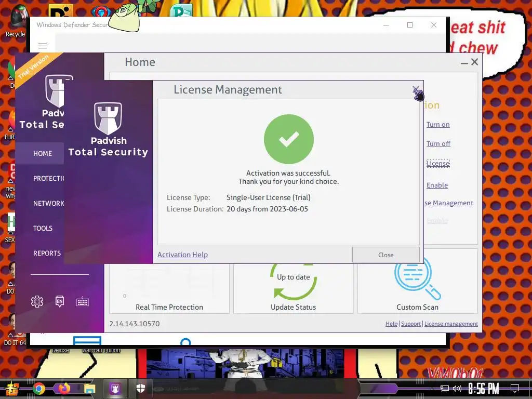The width and height of the screenshot is (532, 399).
Task: Click the 'Up to date' status text
Action: coord(294,277)
